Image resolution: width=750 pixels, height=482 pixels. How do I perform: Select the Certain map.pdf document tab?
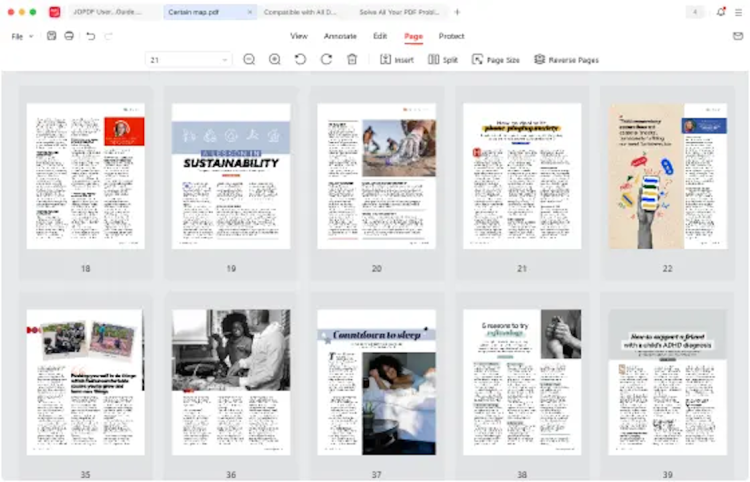point(194,12)
